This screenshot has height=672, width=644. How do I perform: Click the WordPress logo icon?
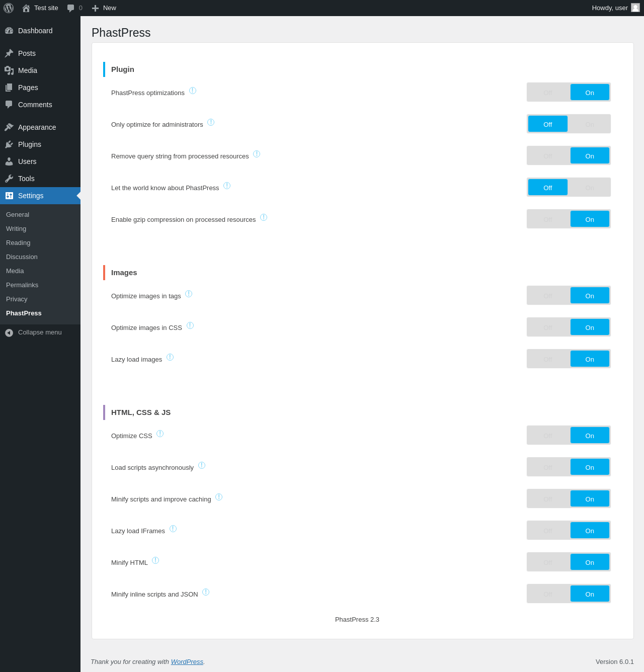9,8
